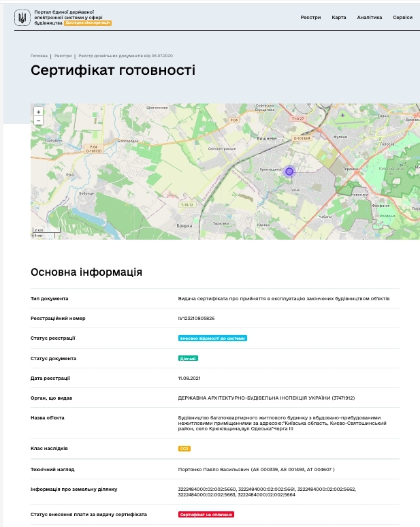Open the Реєстри menu
420x527 pixels.
(310, 18)
